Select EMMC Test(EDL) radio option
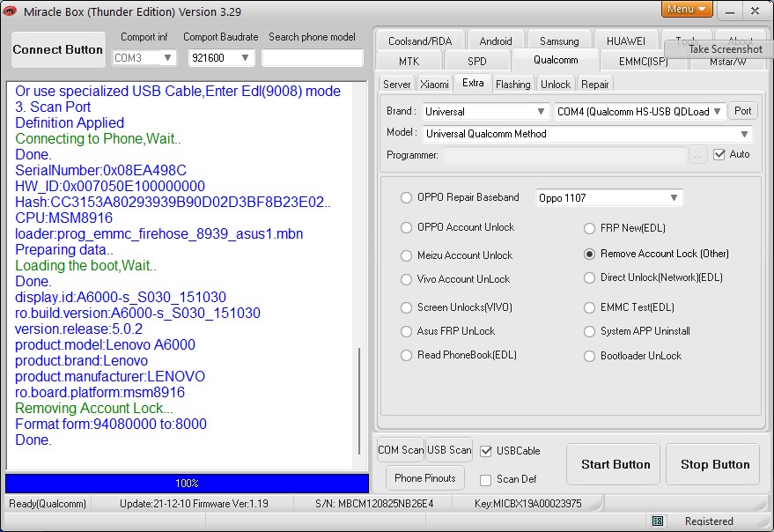Screen dimensions: 774x532 [x=589, y=307]
